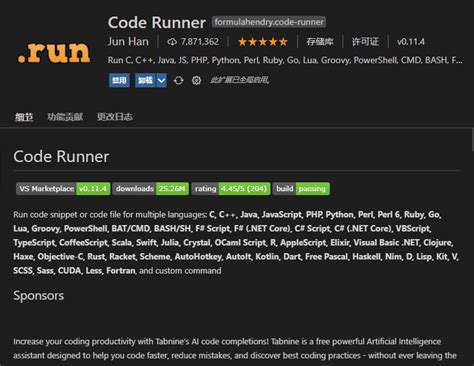Click the downloads 25.26M badge

pyautogui.click(x=151, y=189)
